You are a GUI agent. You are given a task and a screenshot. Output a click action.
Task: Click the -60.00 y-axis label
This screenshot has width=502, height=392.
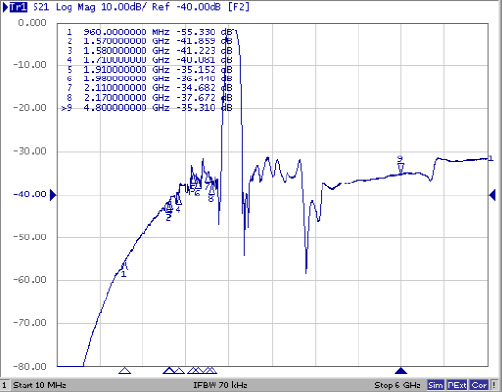click(30, 280)
